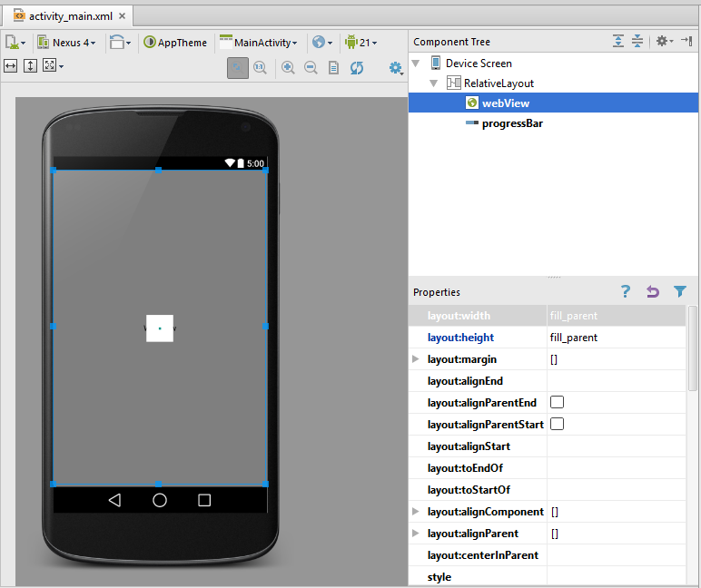Click the zoom out magnifier icon

point(311,67)
